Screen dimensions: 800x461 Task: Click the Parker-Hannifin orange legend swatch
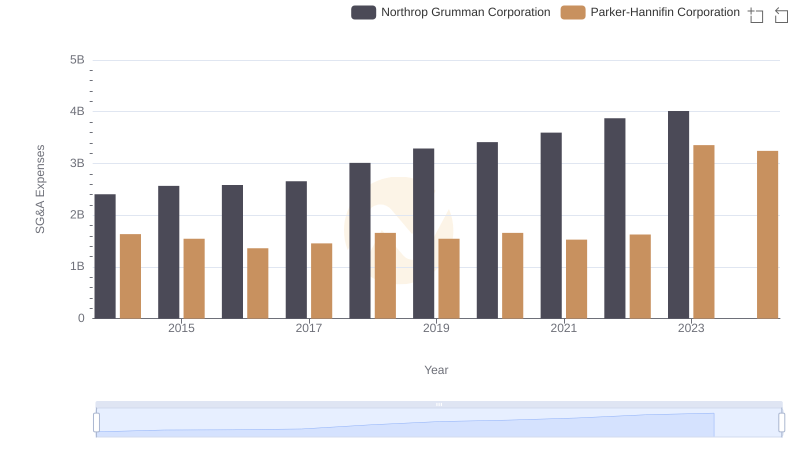click(573, 12)
